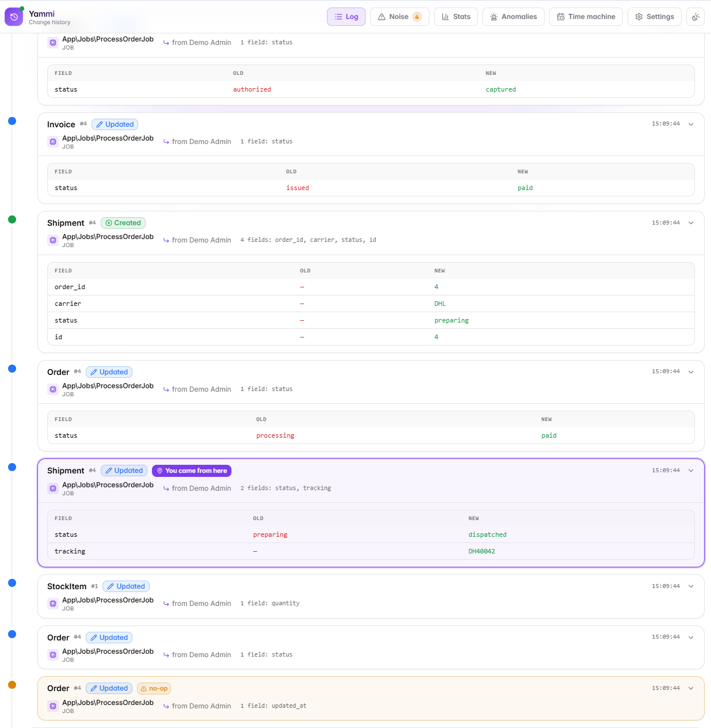Click the 'order_id' field row
This screenshot has height=728, width=711.
pos(371,287)
